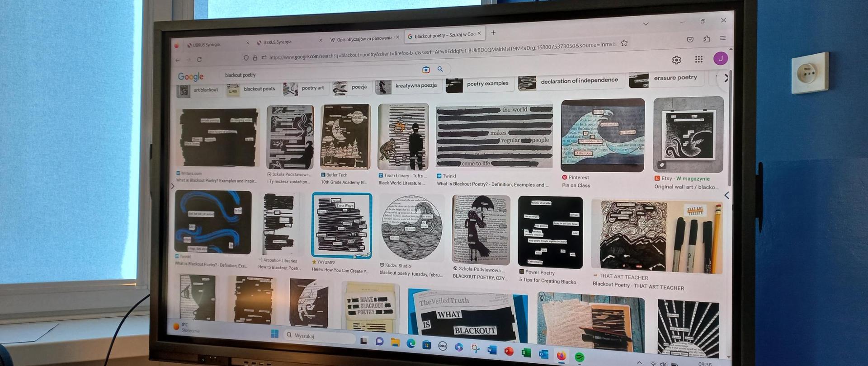Open Google quick settings gear
The width and height of the screenshot is (868, 366).
(x=676, y=60)
